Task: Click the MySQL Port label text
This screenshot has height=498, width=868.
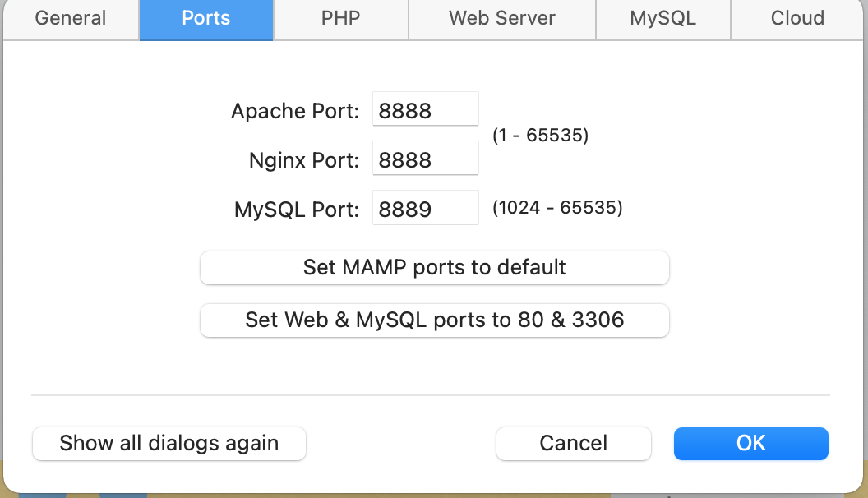Action: point(297,210)
